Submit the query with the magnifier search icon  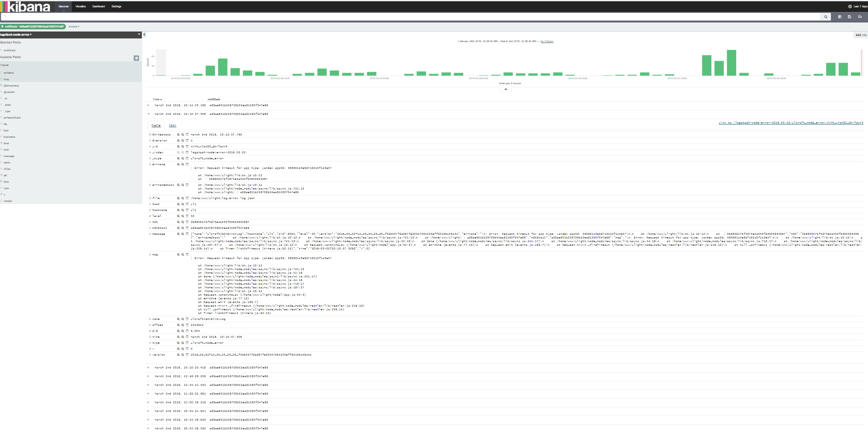pos(826,16)
